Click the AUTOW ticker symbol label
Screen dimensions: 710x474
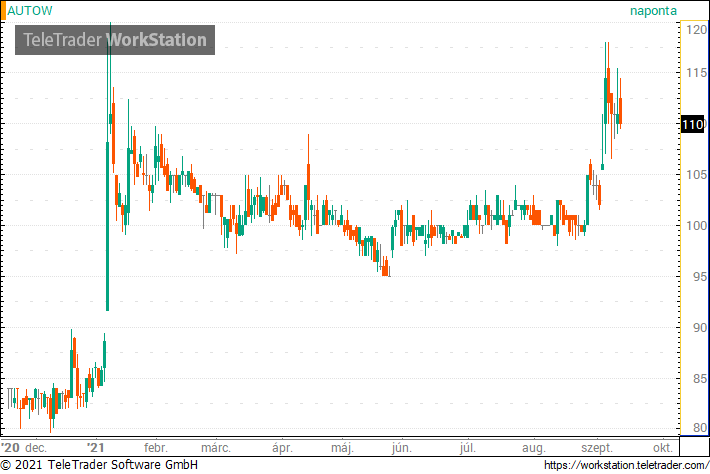tap(30, 11)
